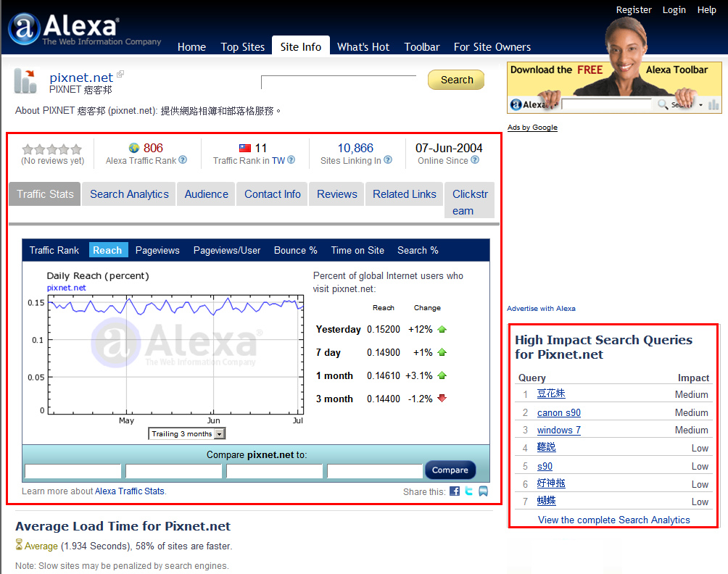Open the help icon for Alexa Traffic Rank

coord(183,159)
